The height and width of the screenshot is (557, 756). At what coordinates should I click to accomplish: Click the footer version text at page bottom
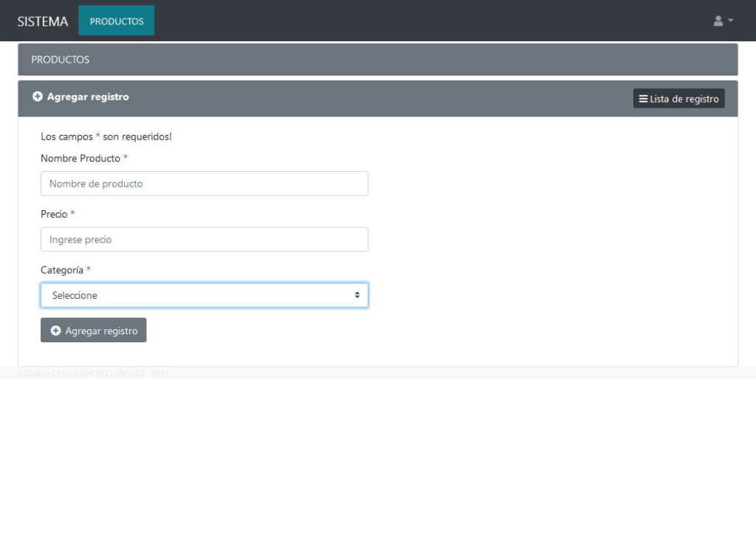click(94, 373)
